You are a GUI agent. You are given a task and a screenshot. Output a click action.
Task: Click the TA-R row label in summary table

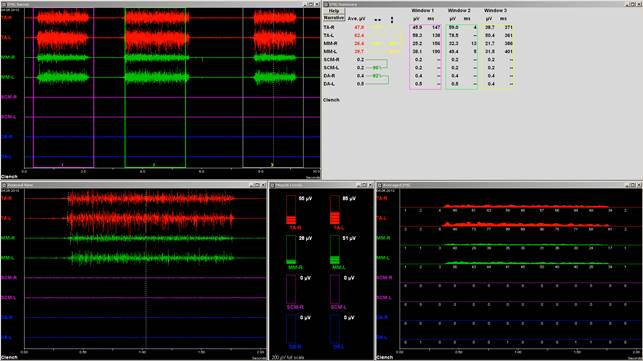[328, 27]
